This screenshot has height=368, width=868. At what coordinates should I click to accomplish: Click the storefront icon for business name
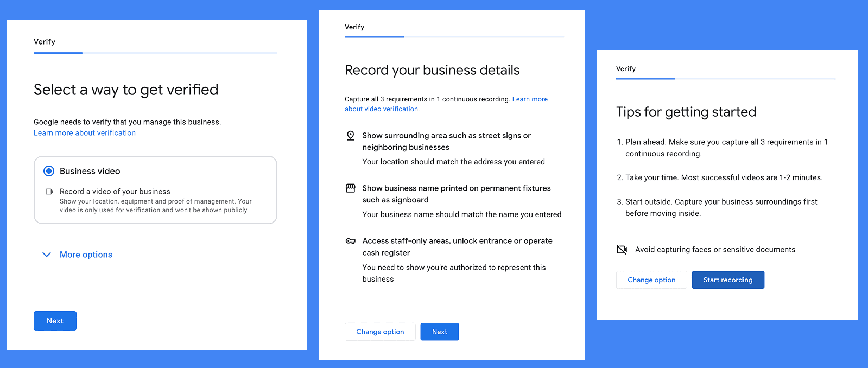(x=351, y=188)
